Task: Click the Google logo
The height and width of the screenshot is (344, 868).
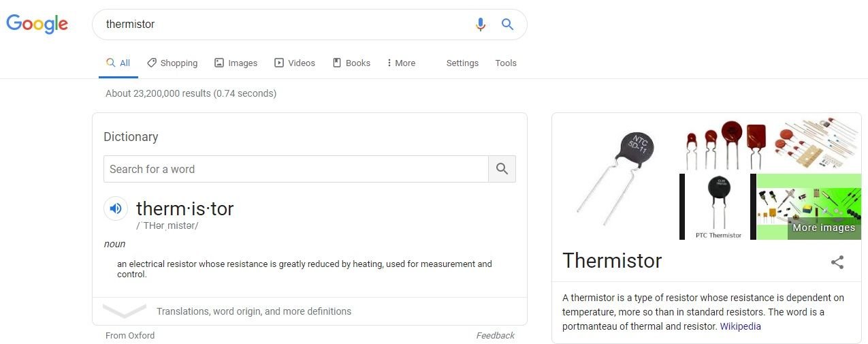Action: pyautogui.click(x=37, y=24)
